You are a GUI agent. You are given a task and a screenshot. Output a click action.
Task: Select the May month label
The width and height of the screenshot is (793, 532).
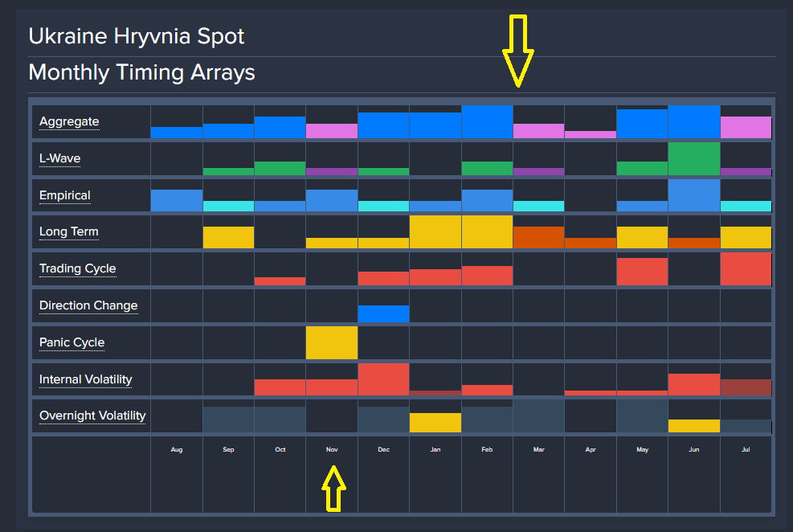[x=642, y=449]
